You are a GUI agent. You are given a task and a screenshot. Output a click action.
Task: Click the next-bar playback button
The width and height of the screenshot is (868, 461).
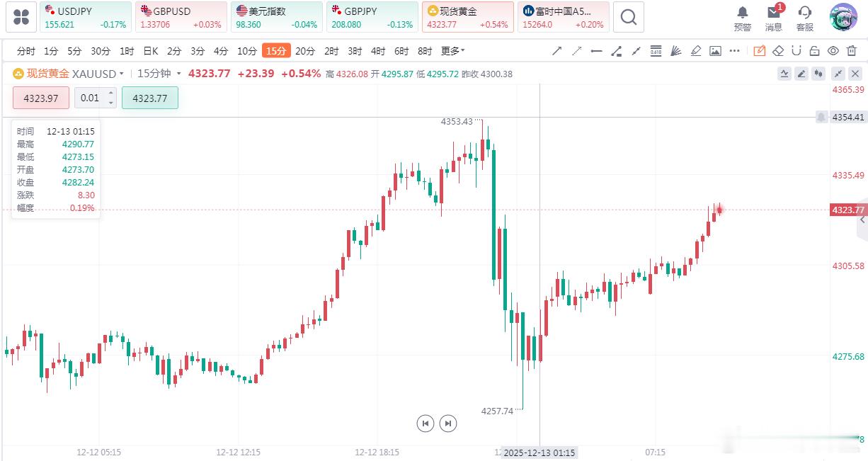tap(448, 423)
